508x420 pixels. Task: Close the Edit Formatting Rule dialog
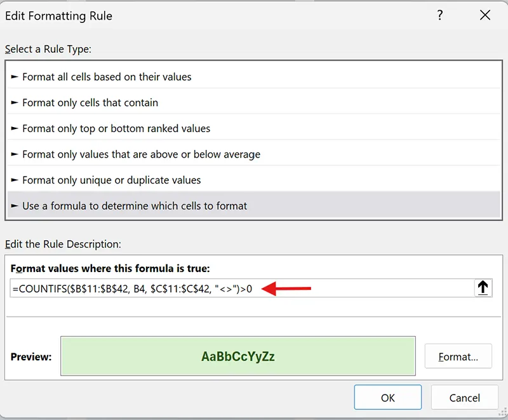[485, 16]
